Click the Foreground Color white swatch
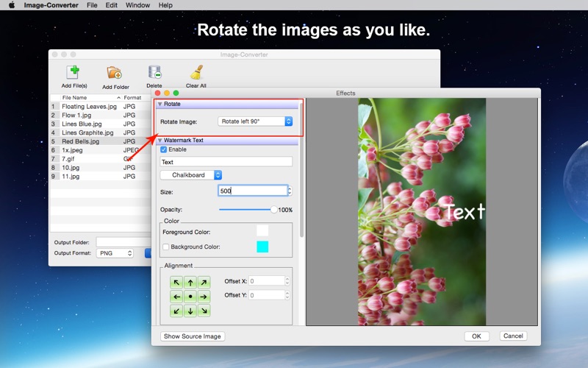This screenshot has width=588, height=368. (x=262, y=230)
